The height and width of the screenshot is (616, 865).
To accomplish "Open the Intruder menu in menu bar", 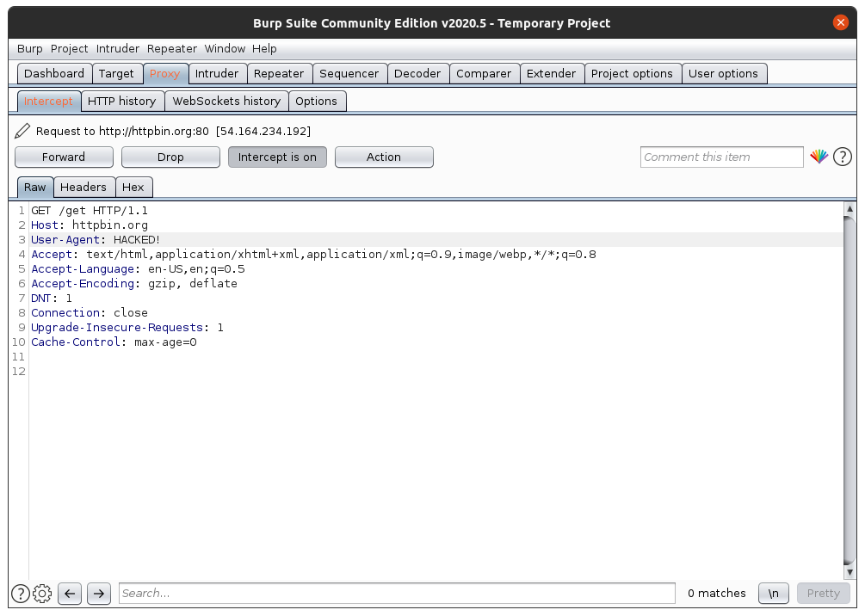I will point(118,49).
